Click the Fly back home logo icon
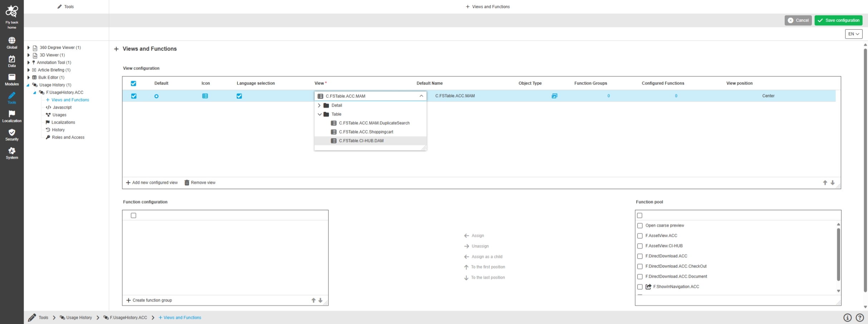The height and width of the screenshot is (324, 868). [12, 12]
